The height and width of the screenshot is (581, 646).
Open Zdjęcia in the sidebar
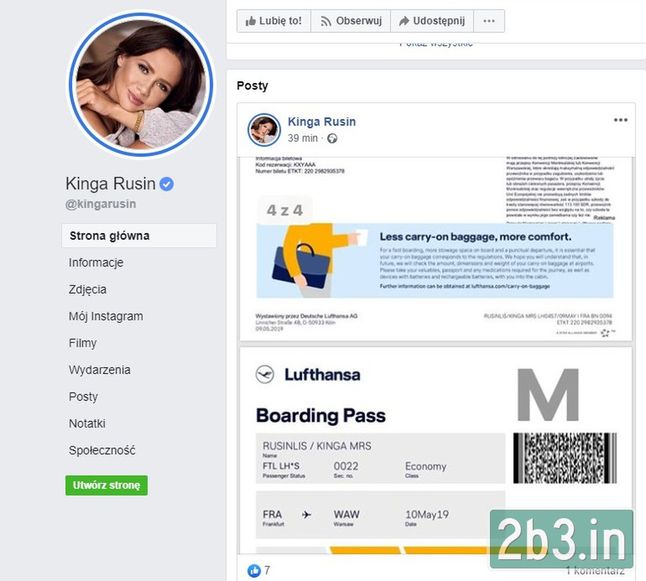pos(87,289)
